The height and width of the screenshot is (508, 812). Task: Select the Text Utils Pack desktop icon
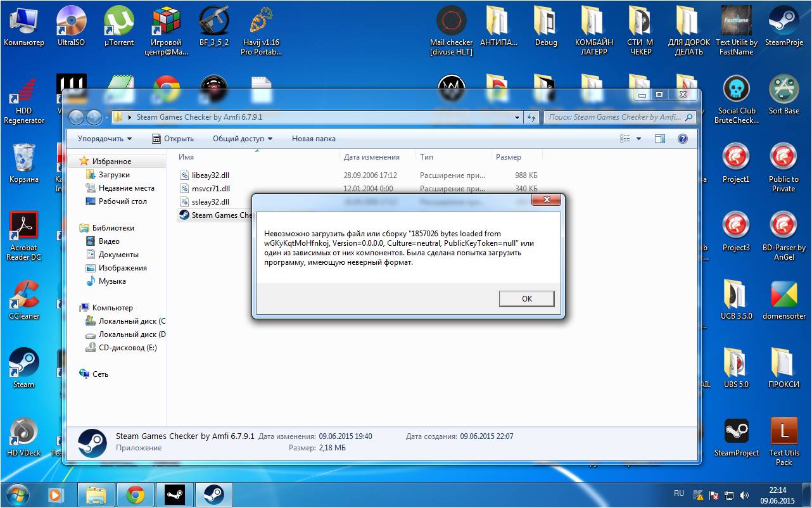(x=783, y=441)
